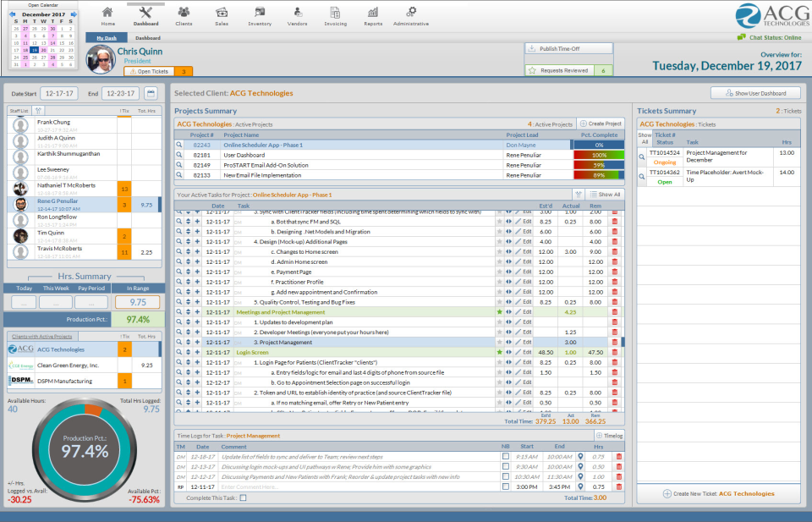Viewport: 812px width, 522px height.
Task: Expand Show All tickets toggle
Action: point(645,138)
